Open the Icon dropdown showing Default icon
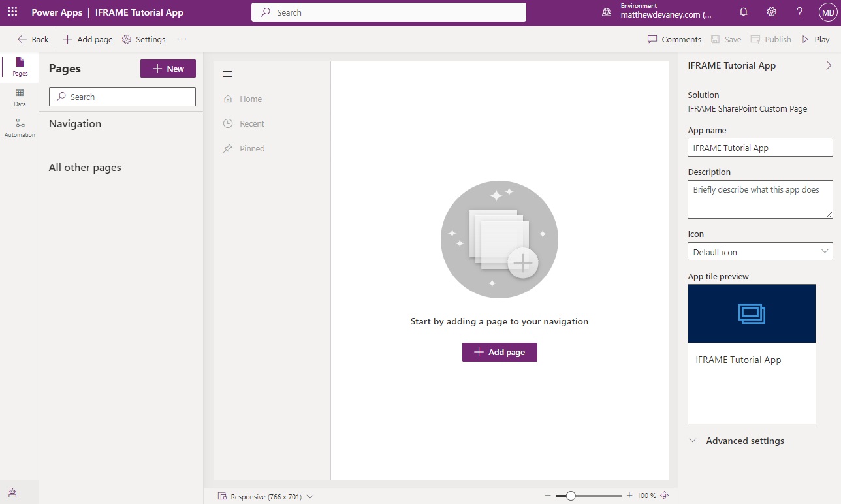 tap(760, 252)
